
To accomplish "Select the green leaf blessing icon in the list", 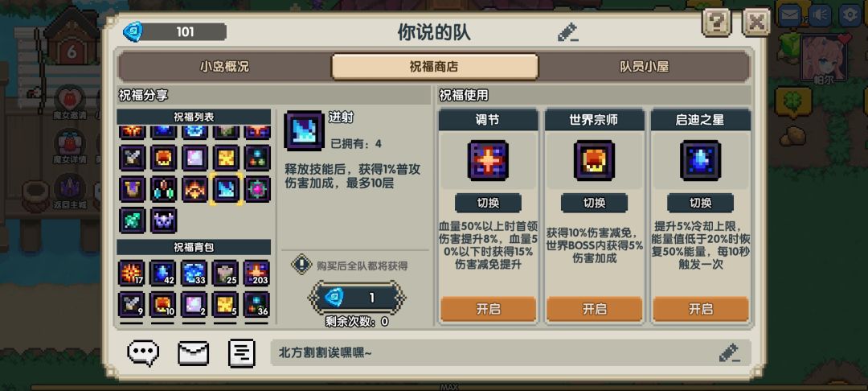I will point(133,220).
